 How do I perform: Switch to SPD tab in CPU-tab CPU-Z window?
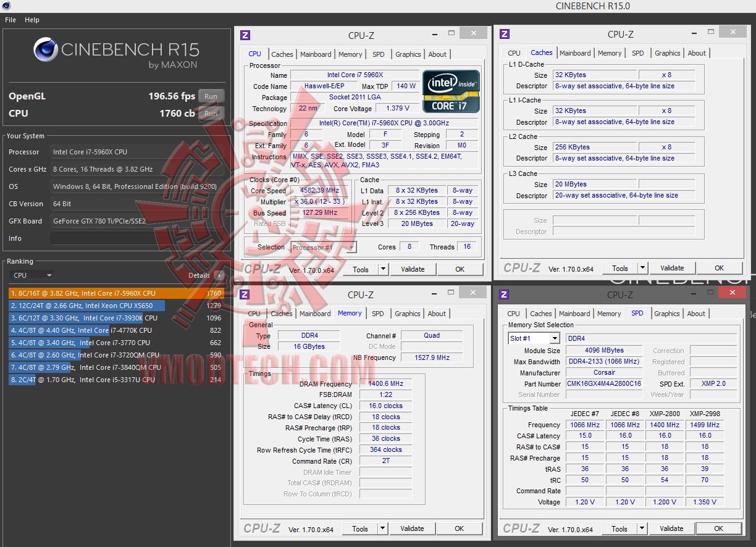pyautogui.click(x=379, y=54)
